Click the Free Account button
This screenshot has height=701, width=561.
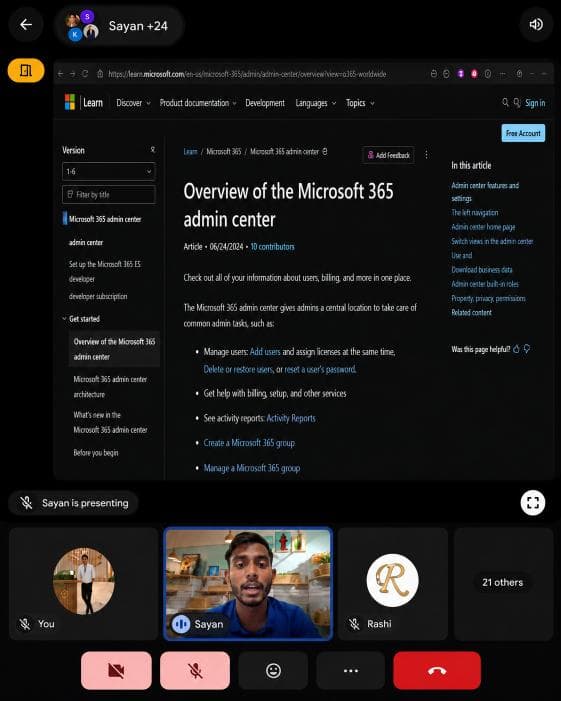tap(523, 133)
